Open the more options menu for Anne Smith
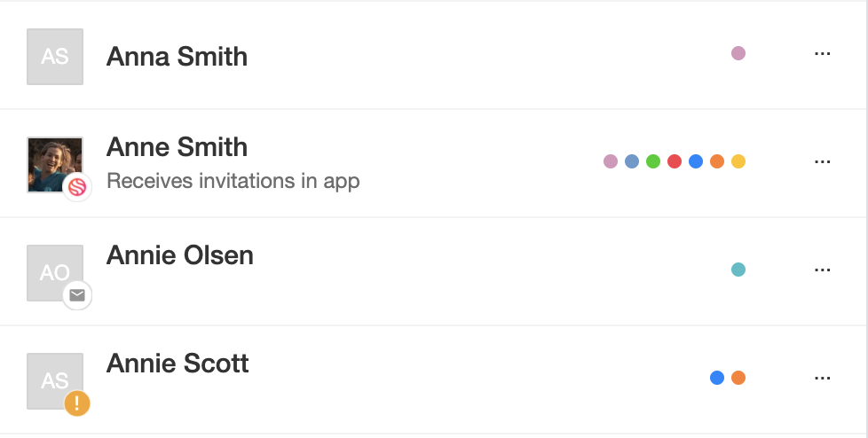Screen dimensions: 868x438 (x=822, y=161)
